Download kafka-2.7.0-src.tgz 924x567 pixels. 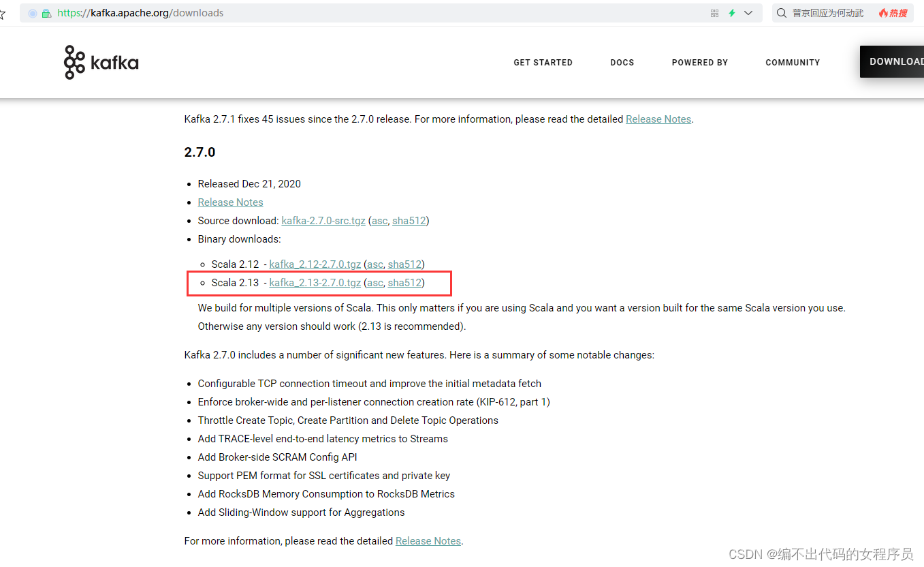[x=323, y=221]
